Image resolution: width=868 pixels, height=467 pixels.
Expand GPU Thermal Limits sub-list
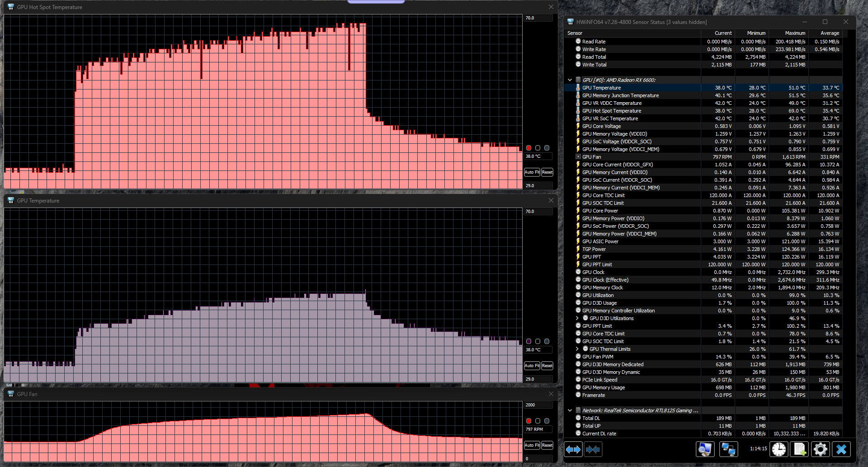pyautogui.click(x=577, y=349)
